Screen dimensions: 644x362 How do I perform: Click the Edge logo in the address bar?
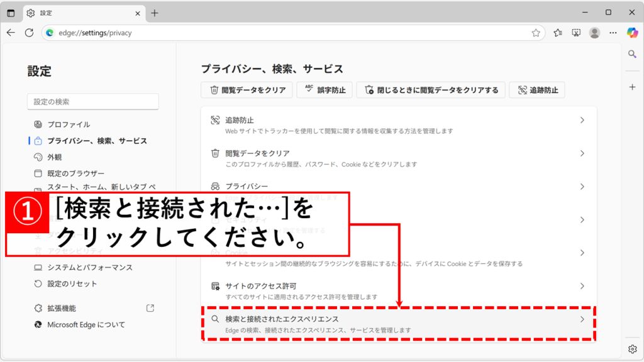coord(50,33)
